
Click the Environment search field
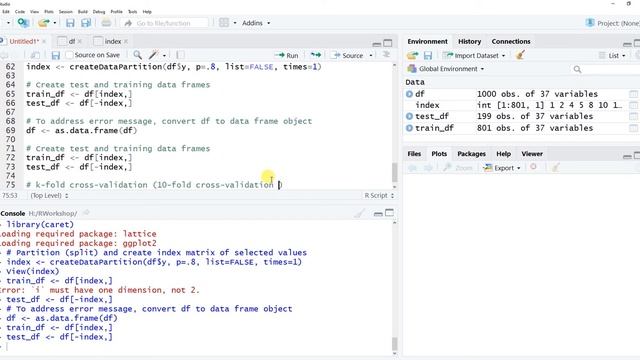[605, 69]
